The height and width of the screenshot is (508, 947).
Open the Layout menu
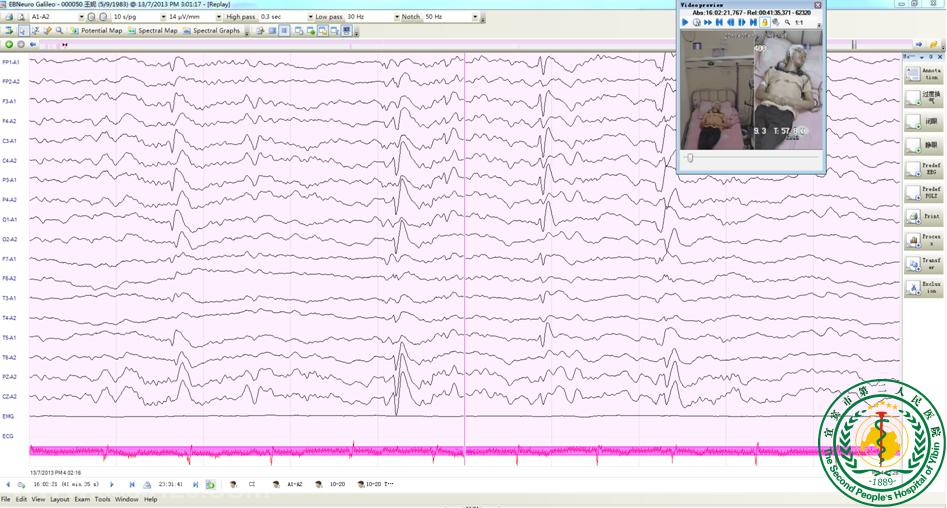point(60,499)
